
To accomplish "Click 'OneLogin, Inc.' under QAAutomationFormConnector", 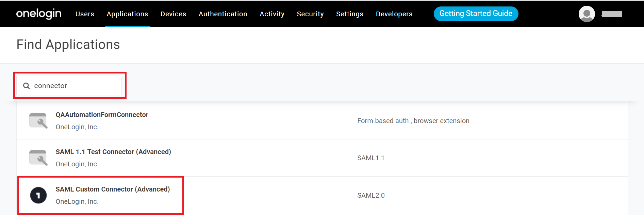I will [x=77, y=127].
